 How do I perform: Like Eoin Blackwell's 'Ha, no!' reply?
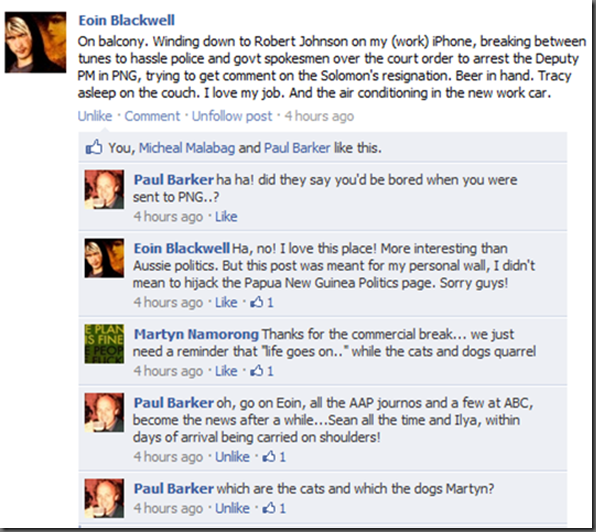click(x=226, y=302)
